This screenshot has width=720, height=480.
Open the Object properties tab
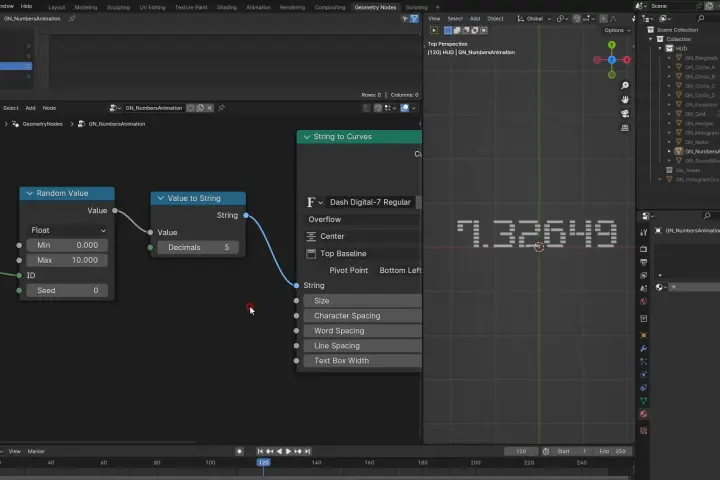click(643, 335)
